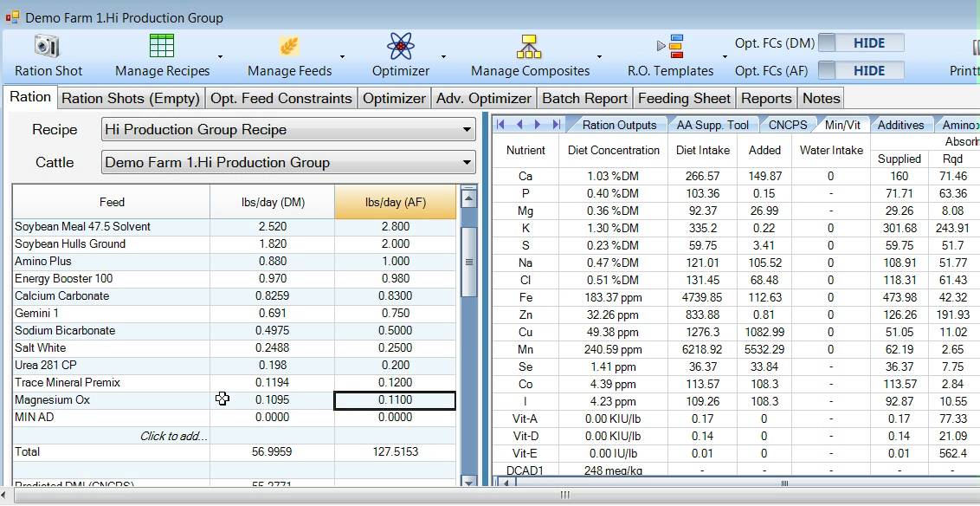
Task: Open Manage Composites hierarchy icon
Action: 529,46
